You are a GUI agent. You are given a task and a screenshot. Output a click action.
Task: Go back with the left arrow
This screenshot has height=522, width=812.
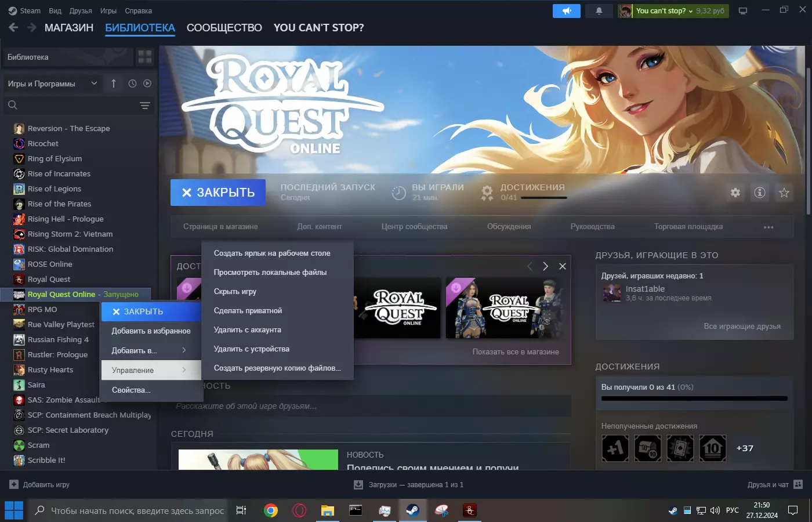pyautogui.click(x=13, y=27)
